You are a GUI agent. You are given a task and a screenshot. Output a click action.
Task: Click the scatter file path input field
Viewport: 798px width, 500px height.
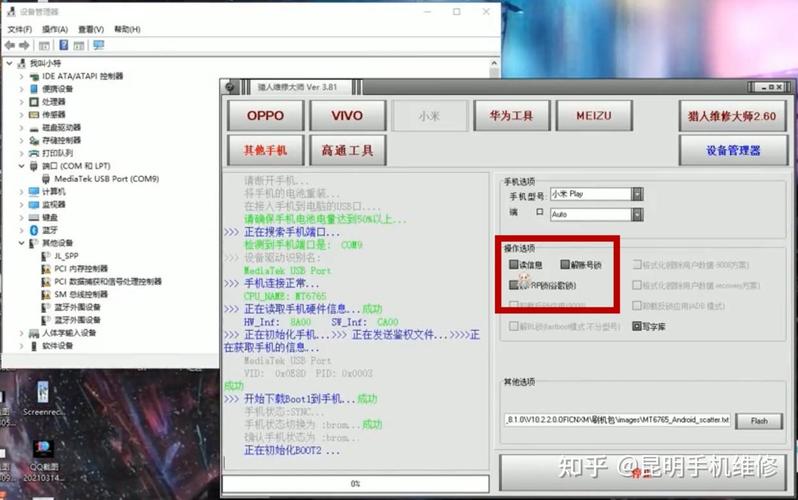[617, 419]
